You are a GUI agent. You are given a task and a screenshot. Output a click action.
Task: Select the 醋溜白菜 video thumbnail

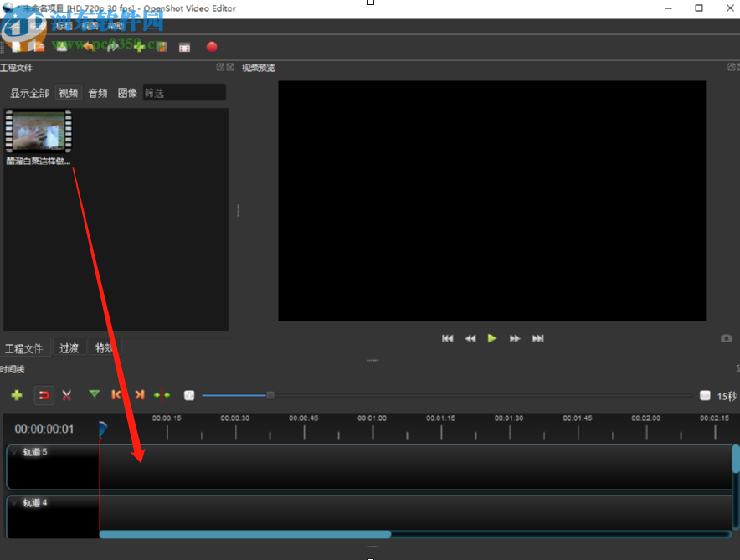38,132
